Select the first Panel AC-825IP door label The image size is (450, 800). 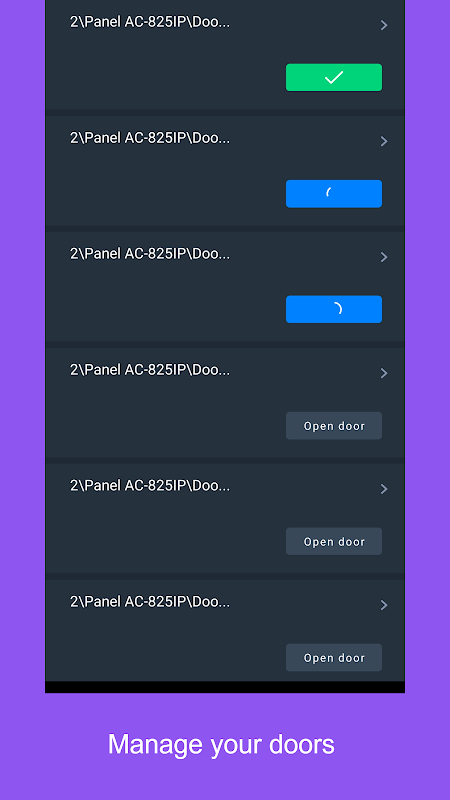150,22
